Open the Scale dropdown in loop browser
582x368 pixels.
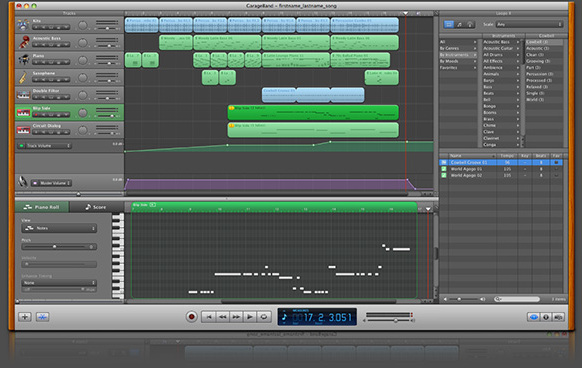click(529, 25)
